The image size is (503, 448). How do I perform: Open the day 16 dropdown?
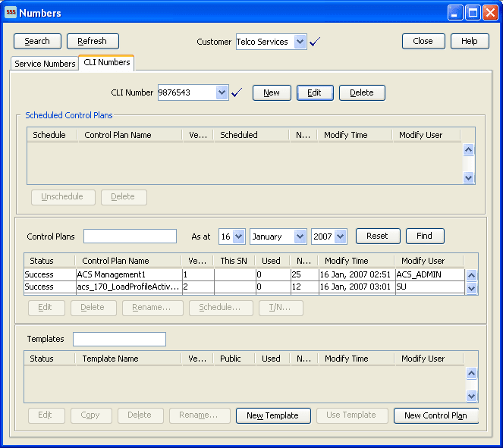coord(239,237)
